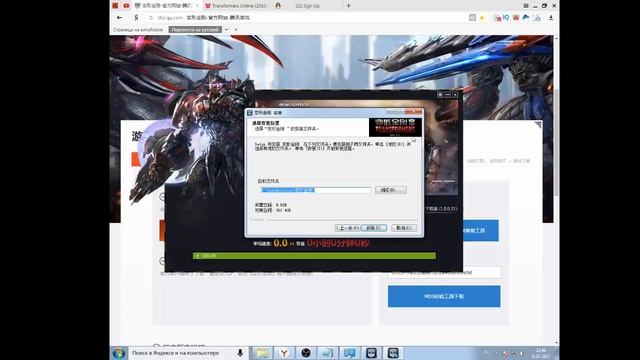
Task: Open settings gear of the downloader window
Action: point(440,95)
